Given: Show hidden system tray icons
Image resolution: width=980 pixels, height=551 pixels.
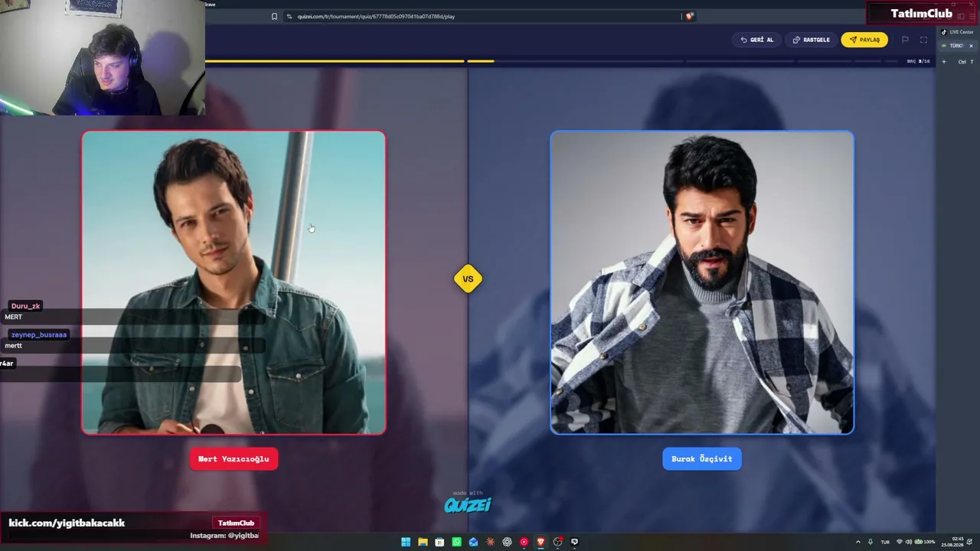Looking at the screenshot, I should coord(857,542).
